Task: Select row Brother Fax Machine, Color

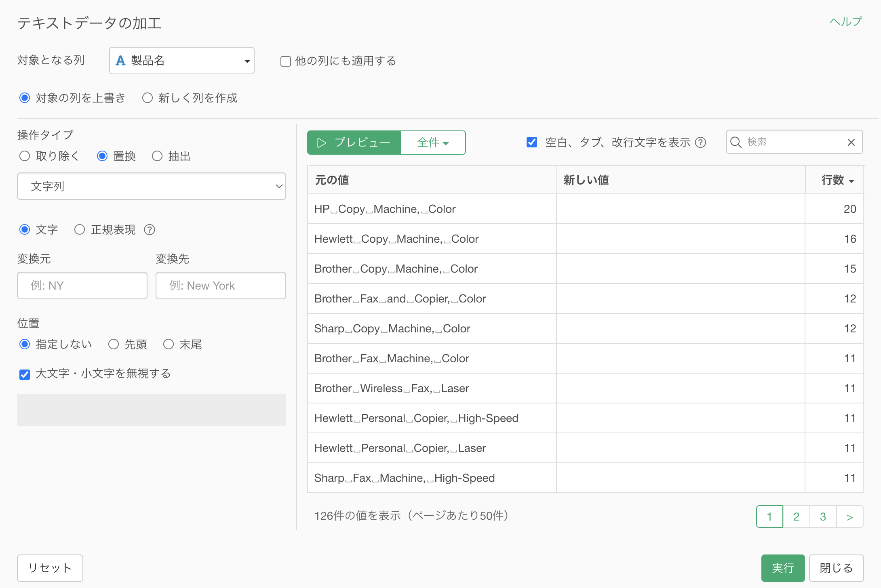Action: point(585,358)
